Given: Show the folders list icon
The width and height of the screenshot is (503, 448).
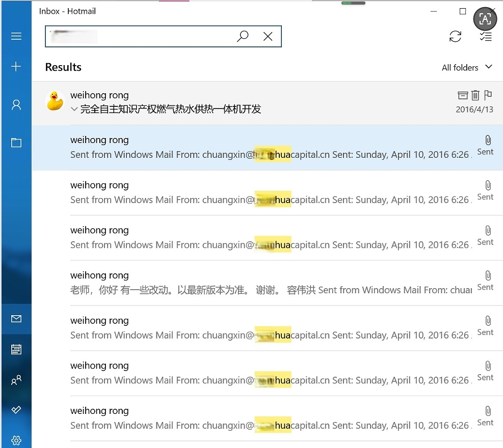Looking at the screenshot, I should [x=16, y=143].
